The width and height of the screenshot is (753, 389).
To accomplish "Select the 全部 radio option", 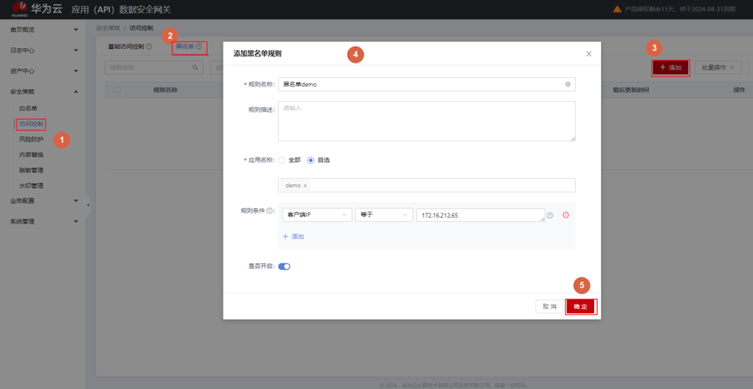I will [282, 160].
